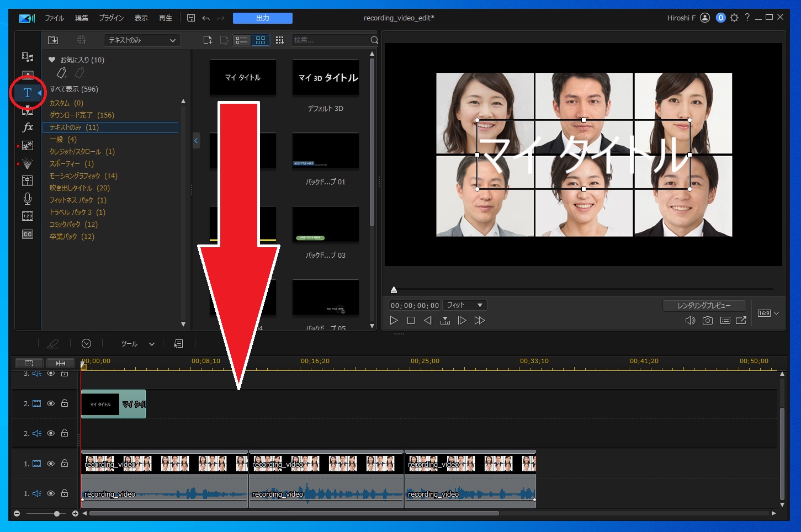801x532 pixels.
Task: Click the preview volume speaker icon
Action: point(690,320)
